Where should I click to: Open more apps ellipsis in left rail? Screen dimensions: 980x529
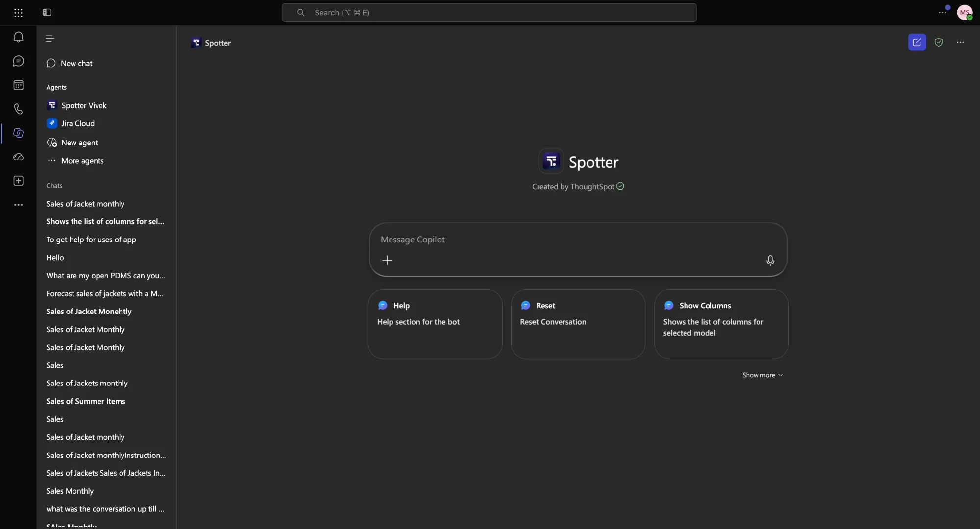click(x=18, y=205)
